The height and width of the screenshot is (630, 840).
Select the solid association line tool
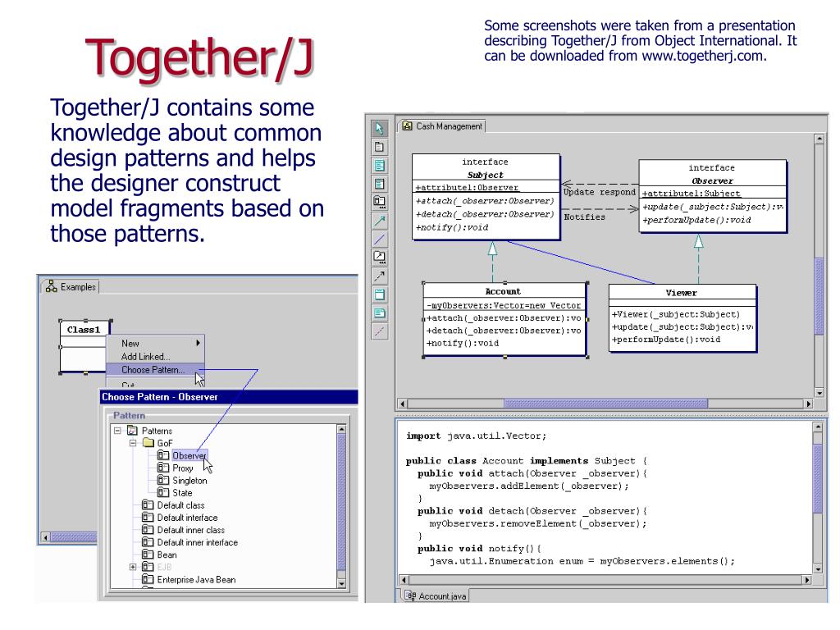(x=379, y=240)
